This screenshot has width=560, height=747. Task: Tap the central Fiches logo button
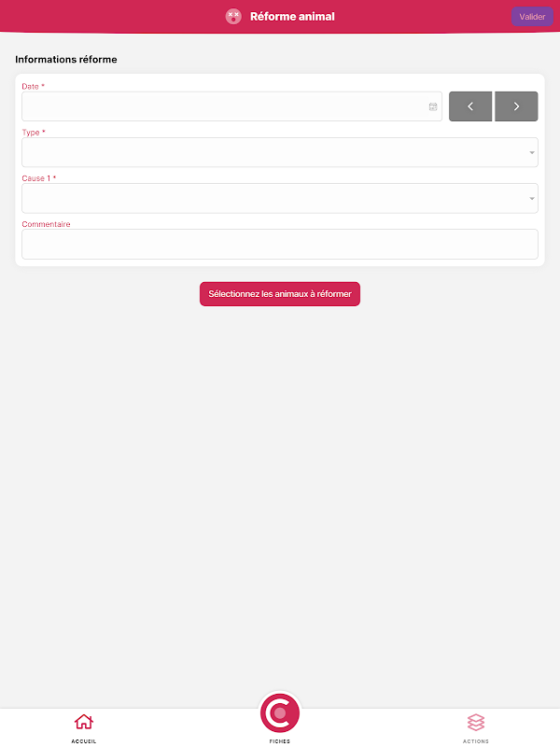click(x=280, y=713)
